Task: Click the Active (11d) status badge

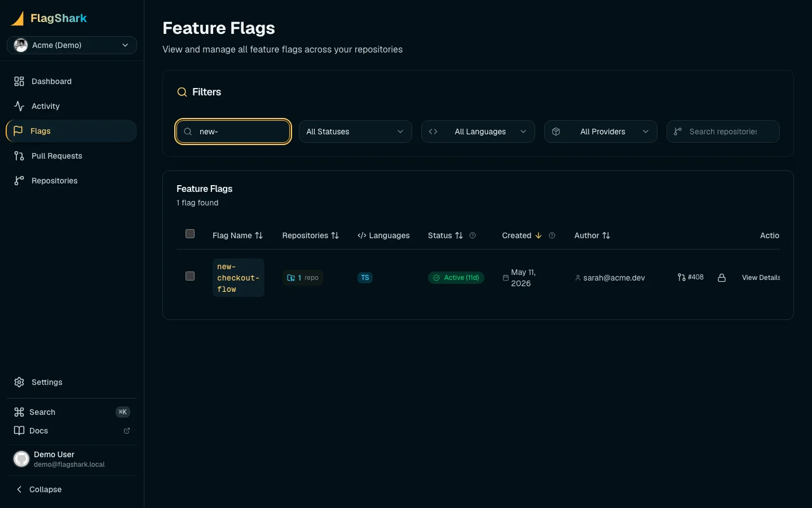Action: (456, 278)
